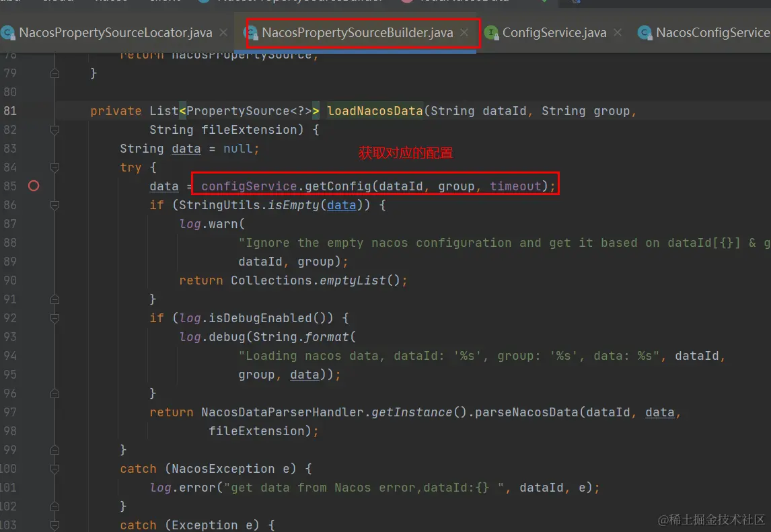Click line number 81 in the gutter
The width and height of the screenshot is (771, 532).
coord(10,110)
